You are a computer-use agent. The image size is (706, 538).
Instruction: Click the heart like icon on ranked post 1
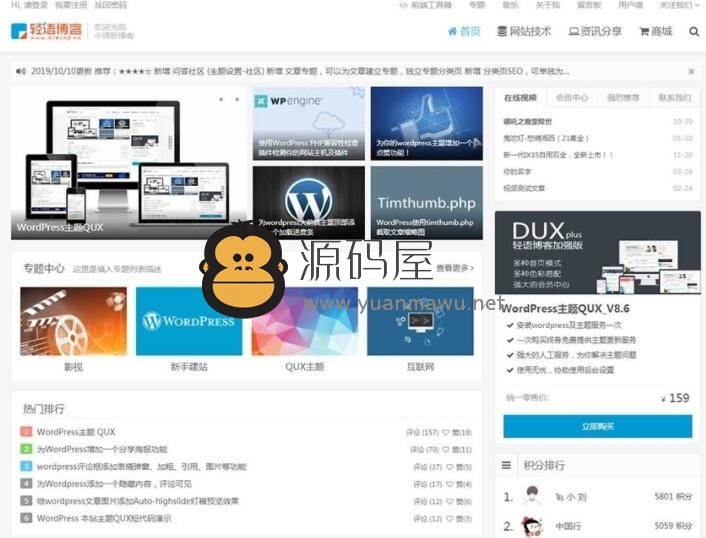click(446, 432)
